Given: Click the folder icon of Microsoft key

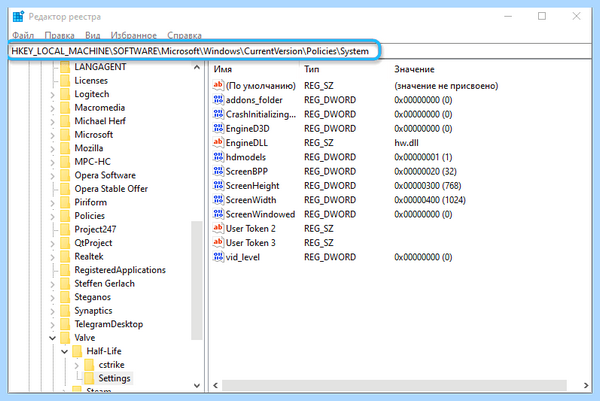Looking at the screenshot, I should click(x=65, y=134).
